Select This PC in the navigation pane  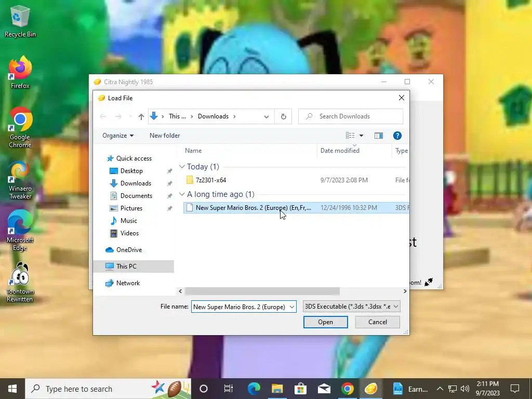click(x=134, y=267)
